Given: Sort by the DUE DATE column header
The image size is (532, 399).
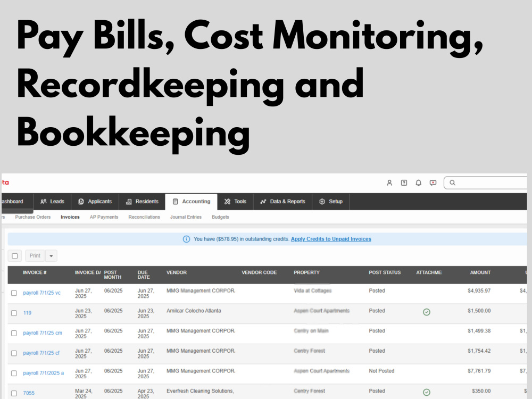Looking at the screenshot, I should tap(144, 275).
